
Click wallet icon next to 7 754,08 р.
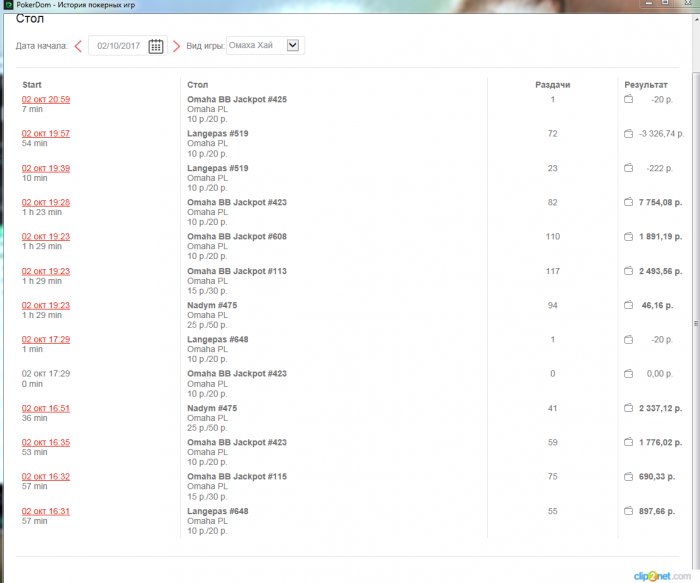pyautogui.click(x=629, y=202)
